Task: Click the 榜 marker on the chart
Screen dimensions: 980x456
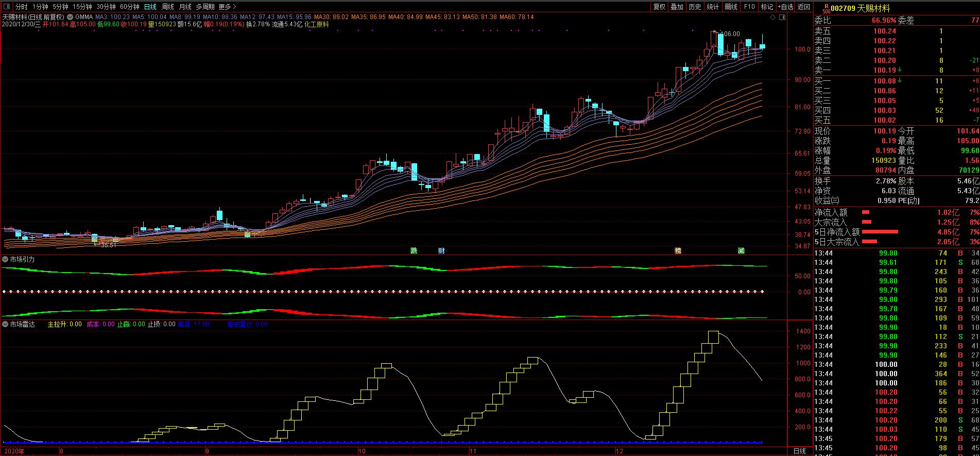Action: [678, 251]
